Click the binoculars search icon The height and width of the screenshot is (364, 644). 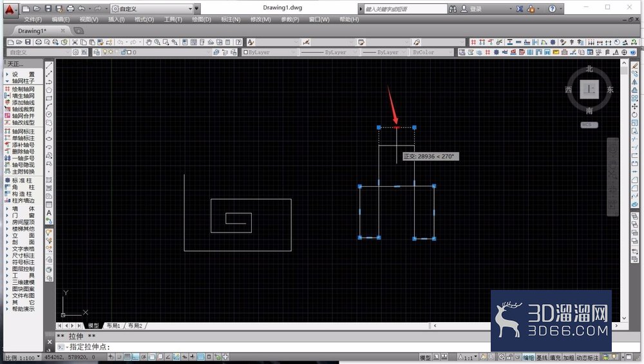(453, 8)
